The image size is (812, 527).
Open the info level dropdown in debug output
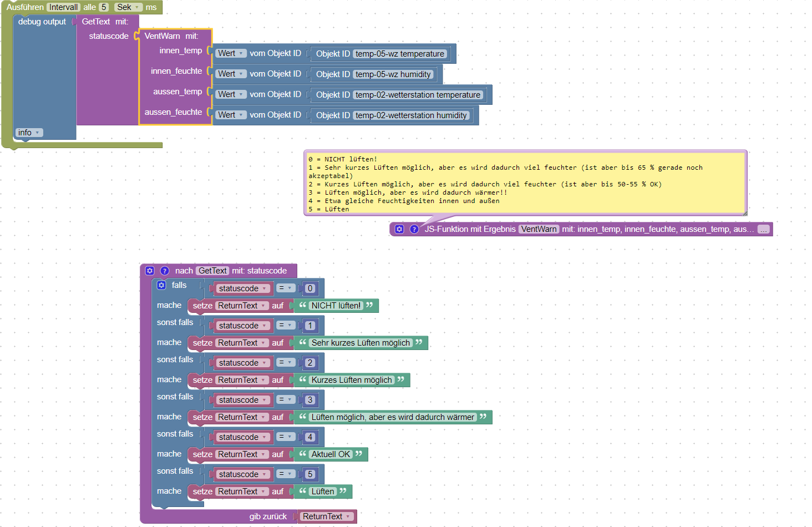(29, 133)
